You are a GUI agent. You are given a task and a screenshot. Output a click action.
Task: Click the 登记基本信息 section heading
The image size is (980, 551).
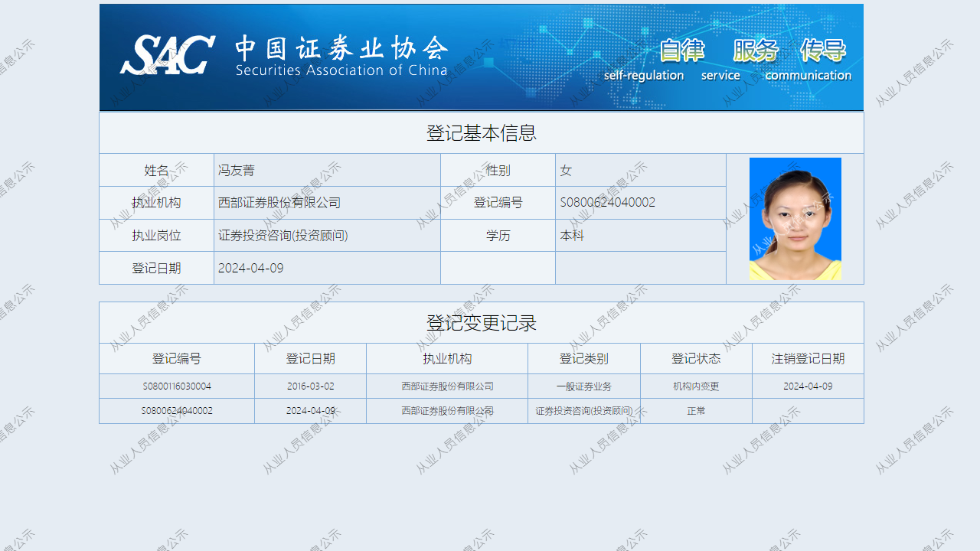click(481, 133)
